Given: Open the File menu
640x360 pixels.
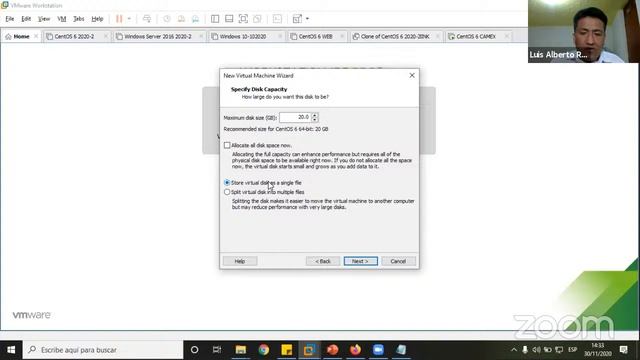Looking at the screenshot, I should (x=10, y=19).
